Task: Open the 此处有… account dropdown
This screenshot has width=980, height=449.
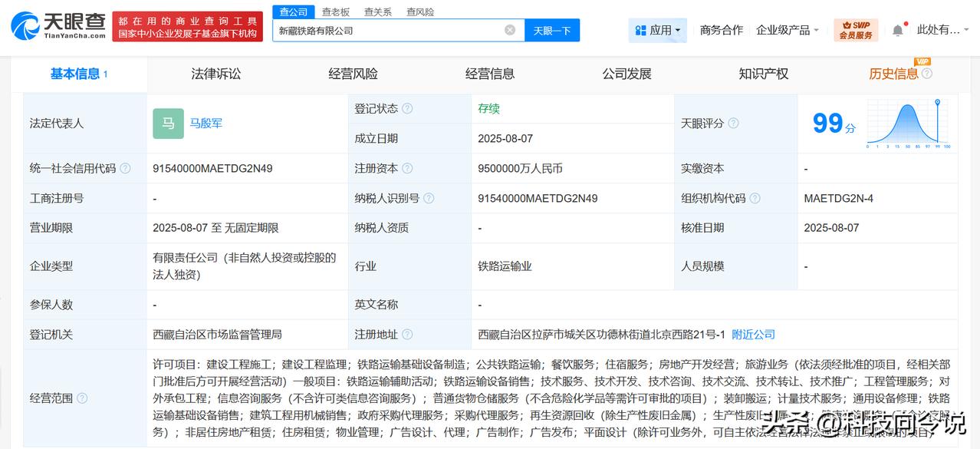Action: click(943, 31)
